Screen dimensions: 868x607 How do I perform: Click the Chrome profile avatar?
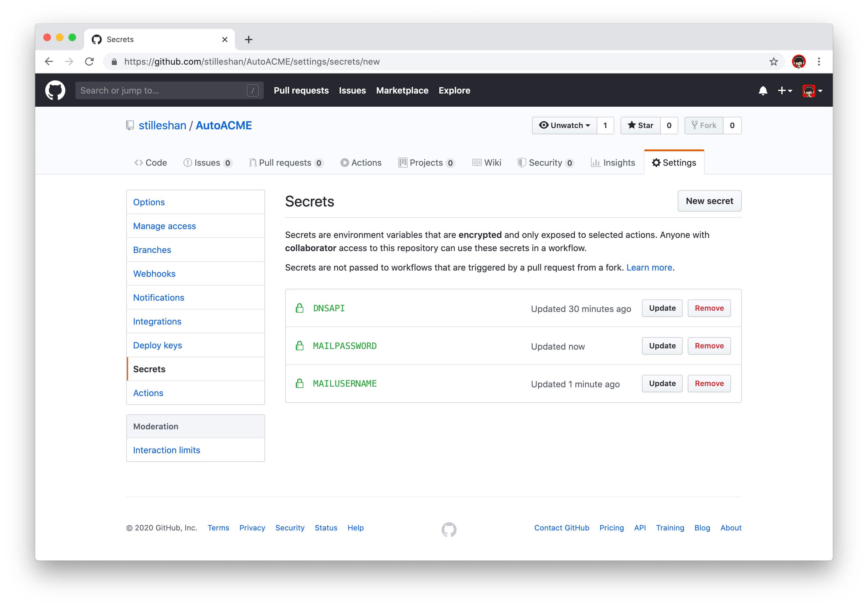coord(798,62)
